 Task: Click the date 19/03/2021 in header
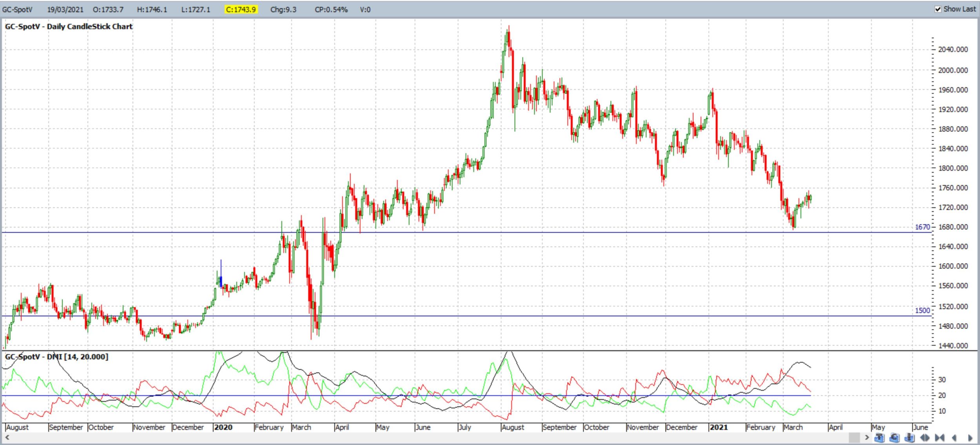(x=65, y=9)
